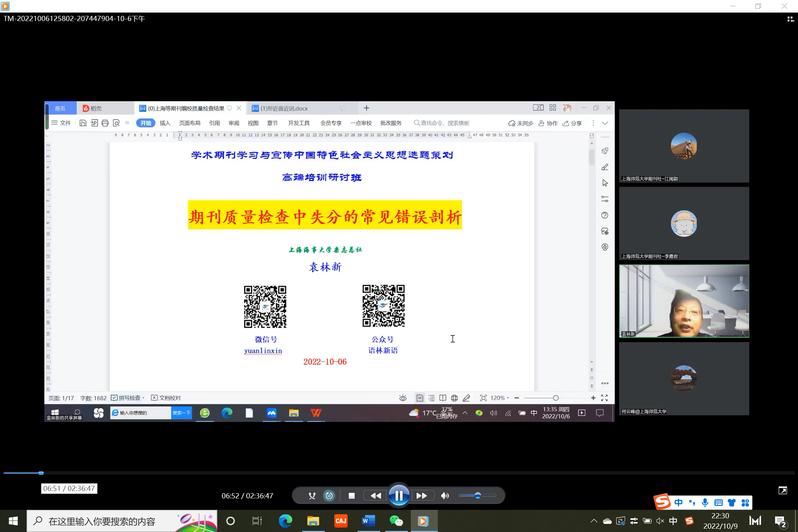Click the fit-to-page zoom icon

(x=483, y=398)
